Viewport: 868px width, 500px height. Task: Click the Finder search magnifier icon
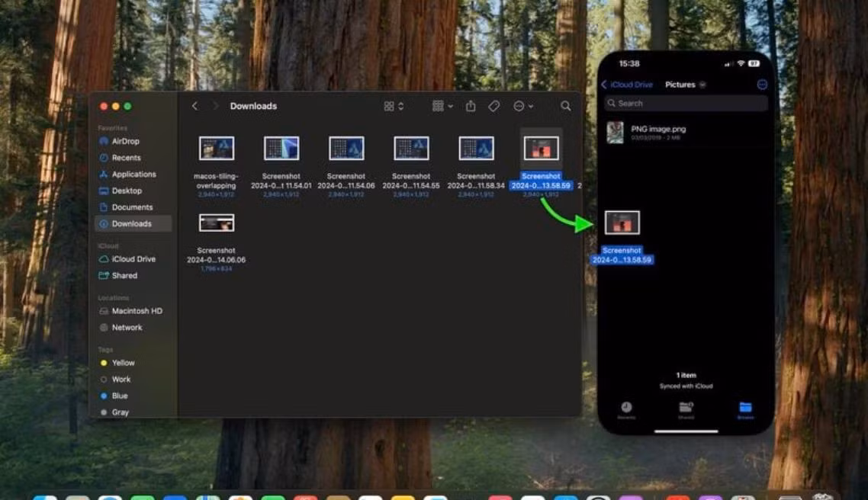[565, 106]
